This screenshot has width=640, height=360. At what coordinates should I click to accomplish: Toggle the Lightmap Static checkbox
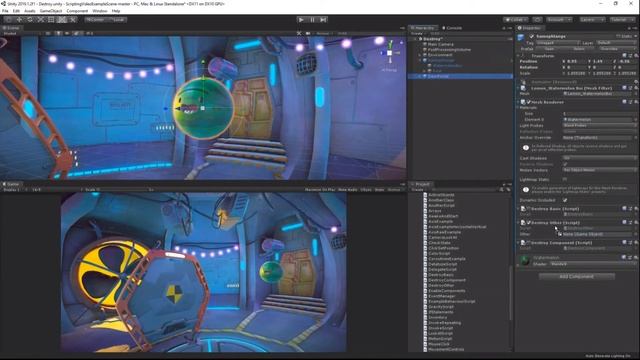tap(565, 179)
